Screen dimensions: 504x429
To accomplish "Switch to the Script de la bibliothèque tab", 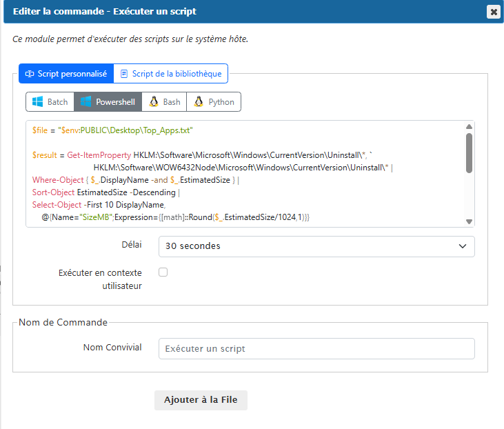I will 171,74.
